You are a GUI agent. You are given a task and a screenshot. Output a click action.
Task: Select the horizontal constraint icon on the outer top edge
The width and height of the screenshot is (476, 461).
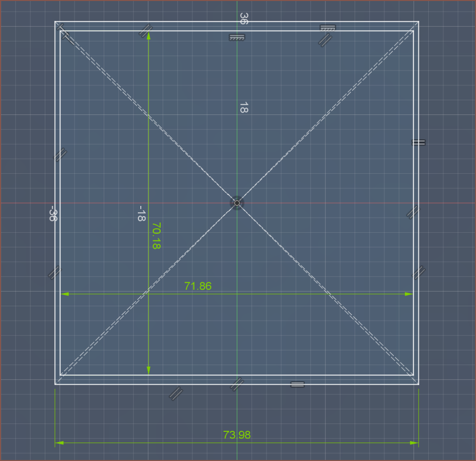327,28
